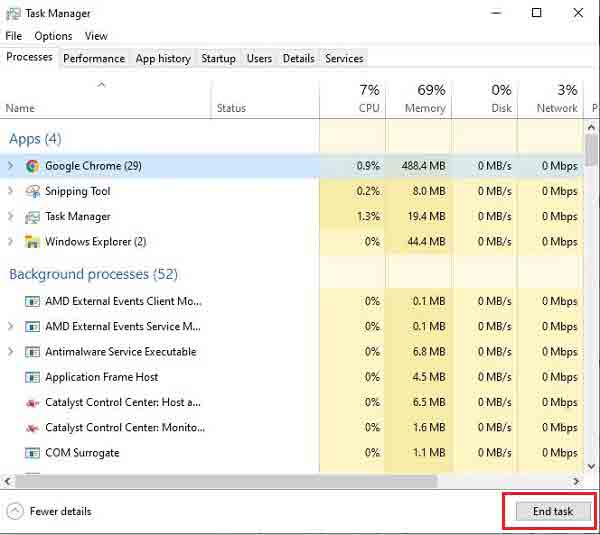Click the Task Manager process icon
This screenshot has height=535, width=600.
coord(33,217)
